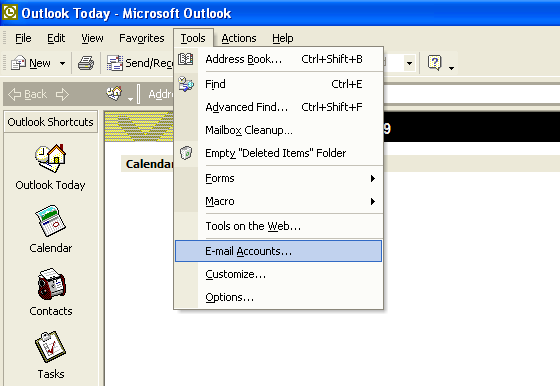The width and height of the screenshot is (560, 386).
Task: Select Advanced Find menu entry
Action: click(279, 107)
